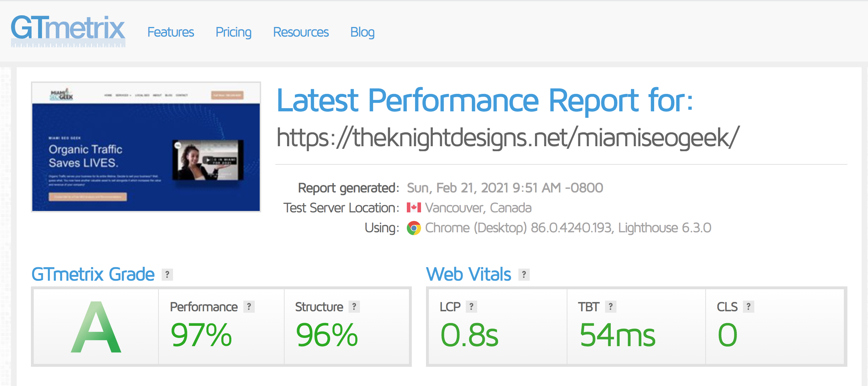
Task: Click the GTmetrix Grade heading
Action: click(93, 274)
